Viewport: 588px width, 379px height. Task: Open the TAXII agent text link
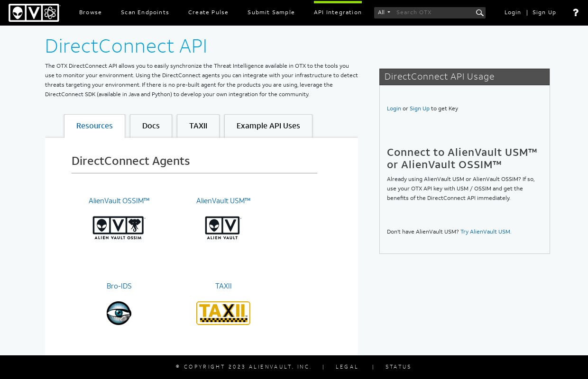tap(223, 286)
